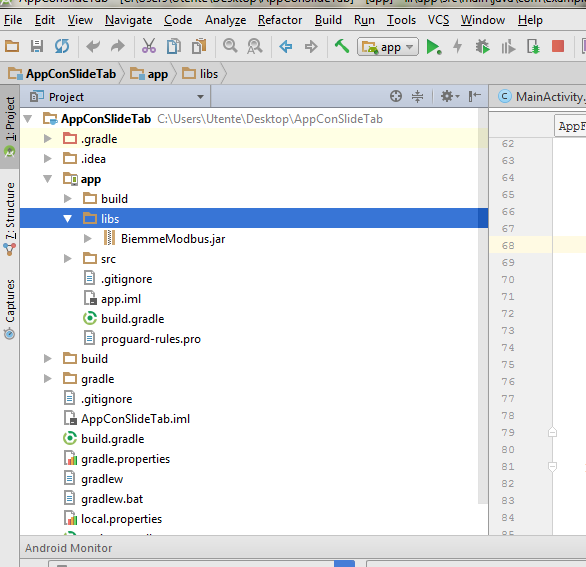Select the app.iml file
The image size is (586, 567).
121,299
